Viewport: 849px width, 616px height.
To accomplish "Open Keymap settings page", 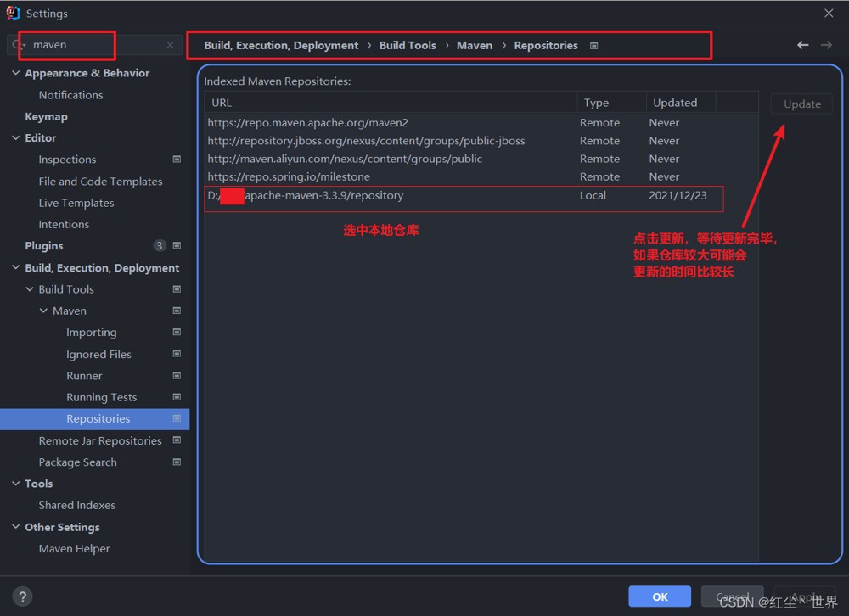I will 46,116.
